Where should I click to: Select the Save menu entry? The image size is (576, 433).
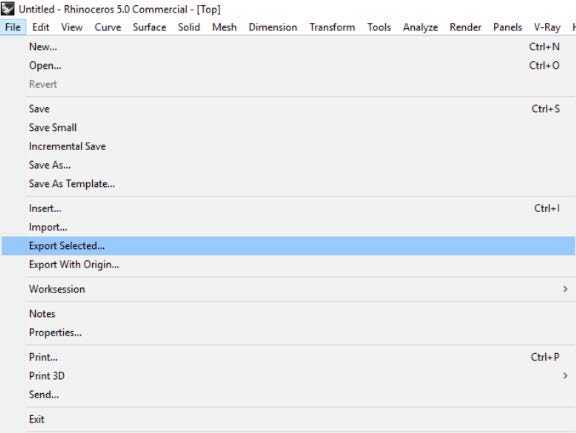tap(288, 109)
